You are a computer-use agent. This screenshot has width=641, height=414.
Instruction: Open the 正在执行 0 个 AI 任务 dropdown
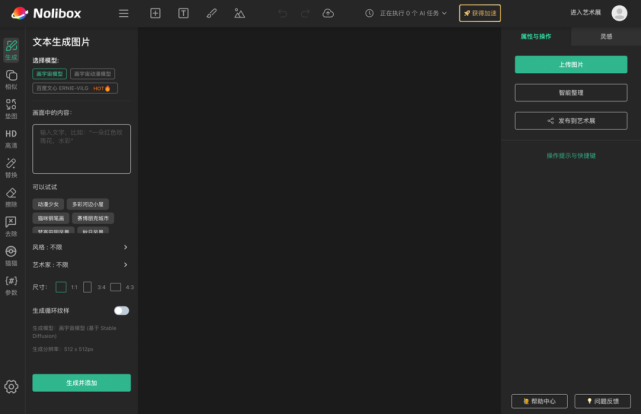coord(413,13)
